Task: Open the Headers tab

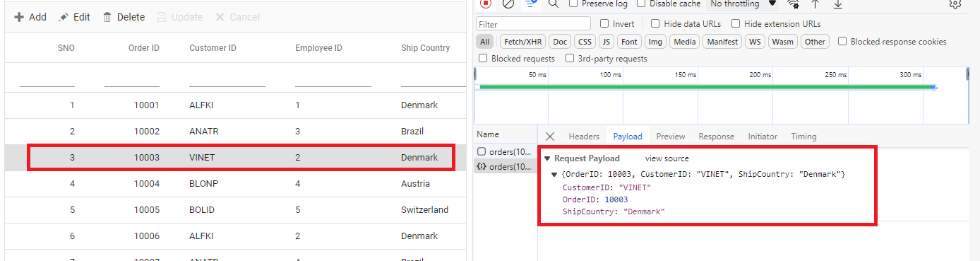Action: tap(584, 137)
